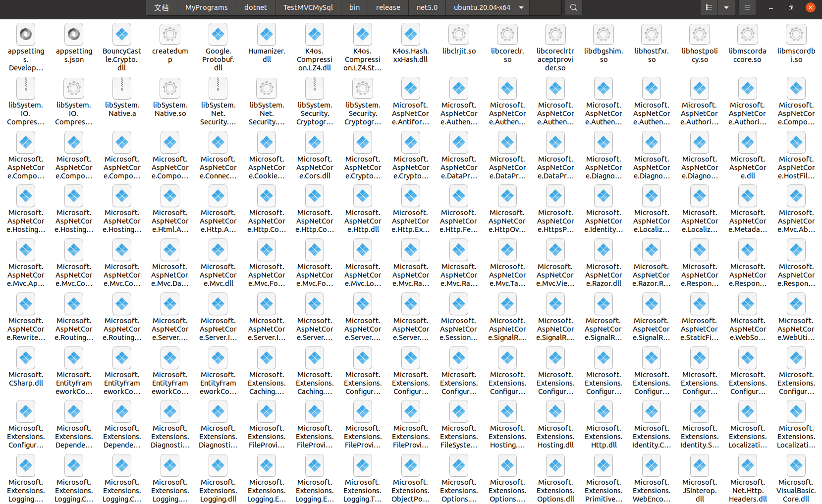Select the Humanizer.dll icon
Screen dimensions: 822x504
pyautogui.click(x=267, y=34)
